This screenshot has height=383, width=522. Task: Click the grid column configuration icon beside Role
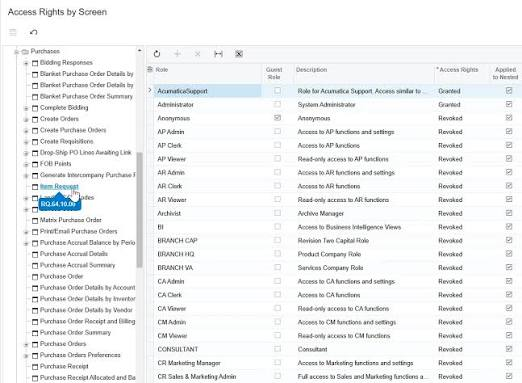tap(150, 69)
